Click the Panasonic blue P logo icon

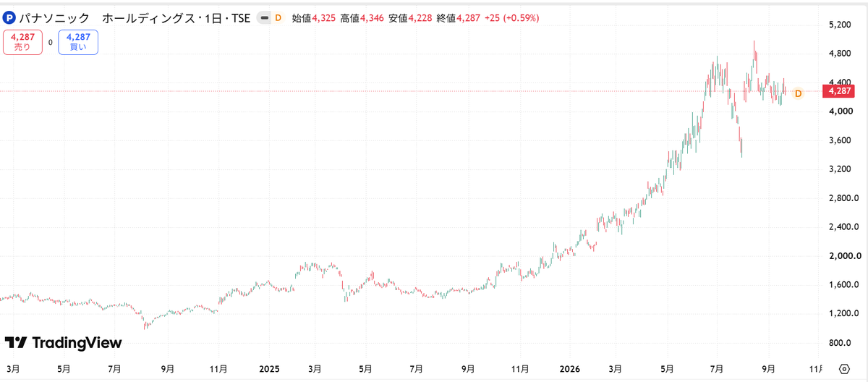[x=9, y=17]
